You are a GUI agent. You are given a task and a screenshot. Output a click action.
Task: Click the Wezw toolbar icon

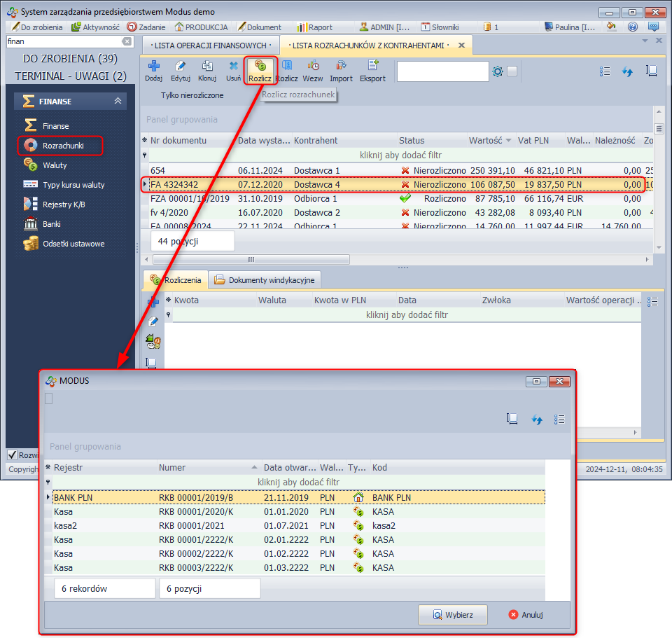click(x=313, y=67)
